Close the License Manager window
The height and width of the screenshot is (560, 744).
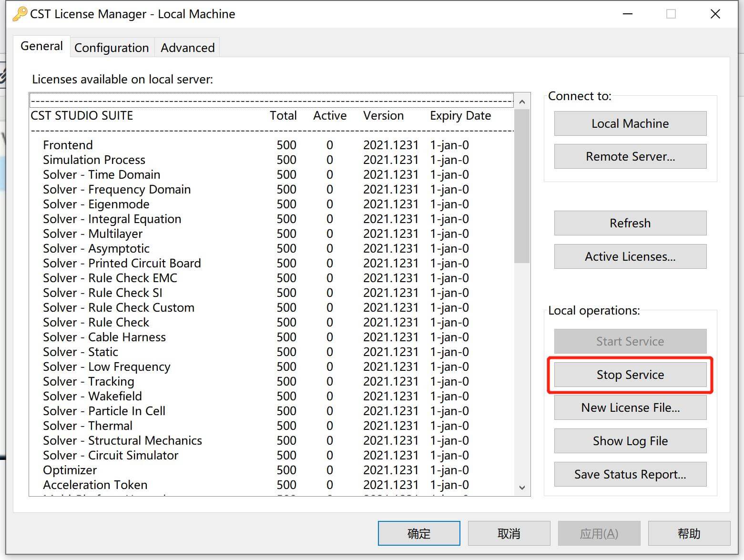(x=715, y=14)
